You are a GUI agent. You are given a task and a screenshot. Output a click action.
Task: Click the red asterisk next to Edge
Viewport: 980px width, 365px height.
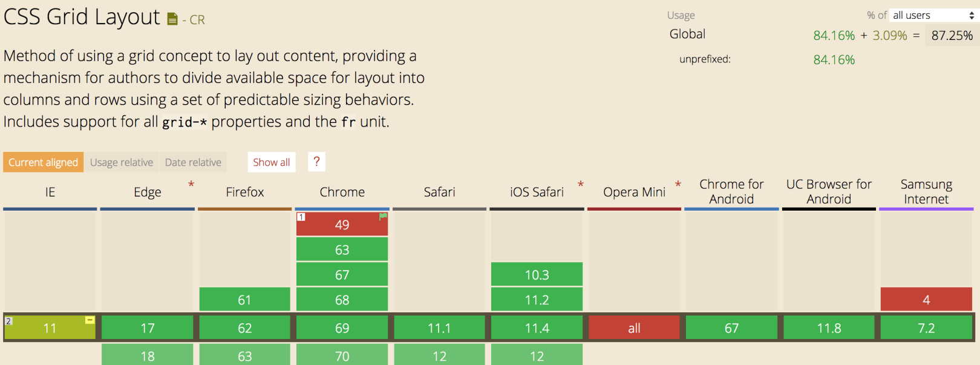[x=191, y=184]
